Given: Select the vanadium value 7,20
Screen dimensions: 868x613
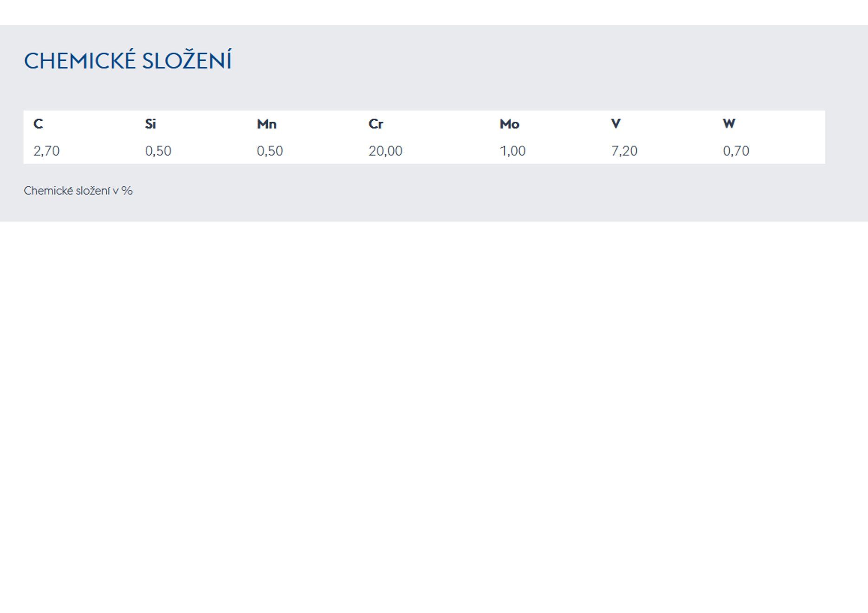Looking at the screenshot, I should [624, 151].
